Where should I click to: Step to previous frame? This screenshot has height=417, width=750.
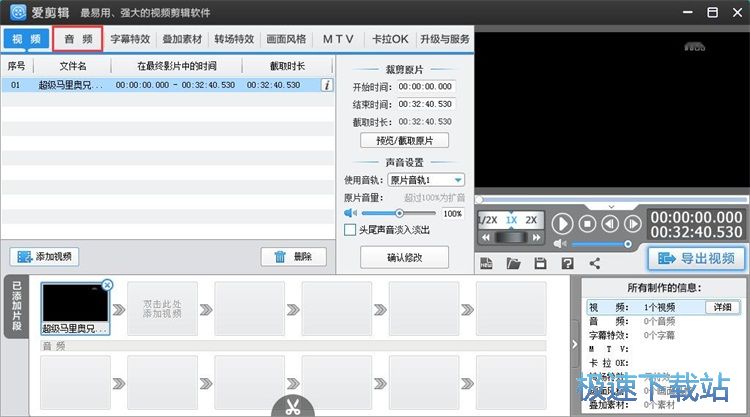point(610,224)
